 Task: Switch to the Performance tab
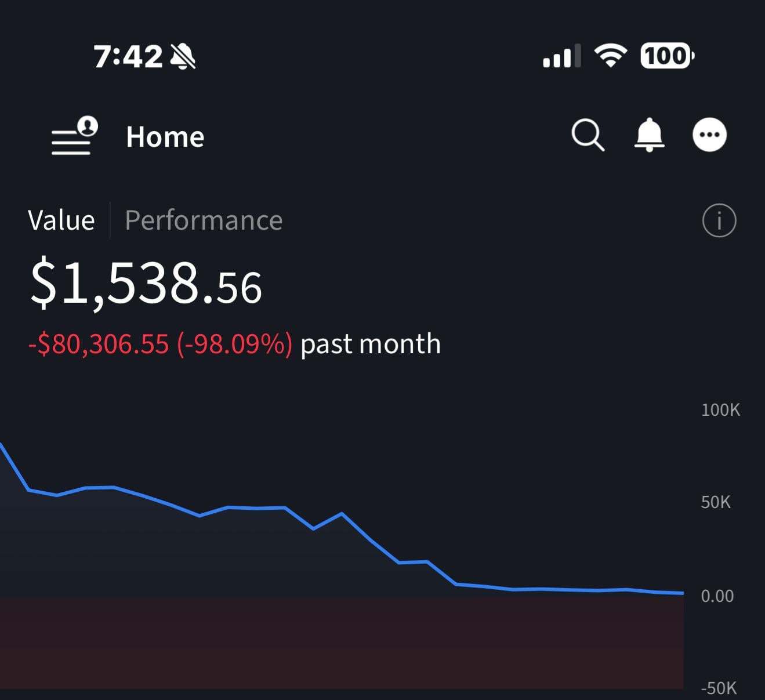click(x=204, y=221)
